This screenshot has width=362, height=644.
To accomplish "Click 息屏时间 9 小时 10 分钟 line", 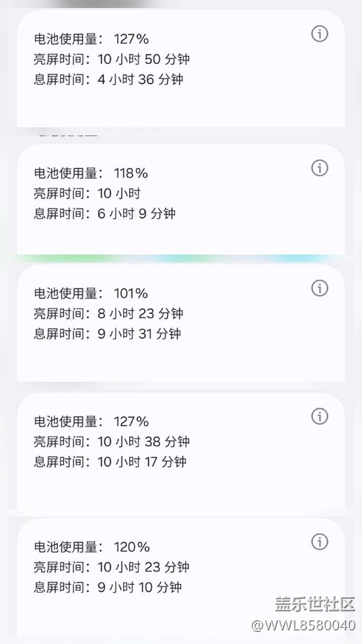I will coord(107,587).
